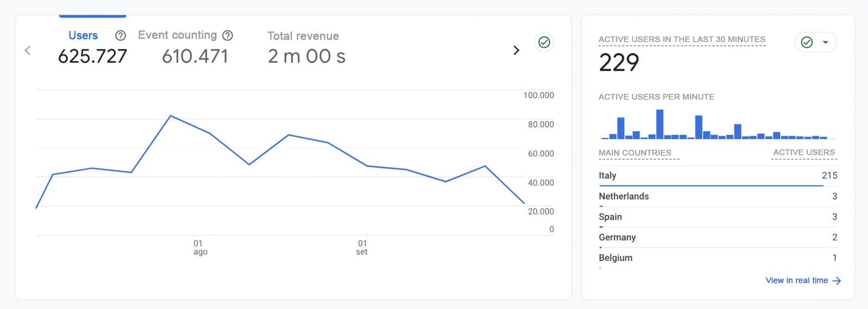Click the help icon beside Event counting

(x=228, y=36)
